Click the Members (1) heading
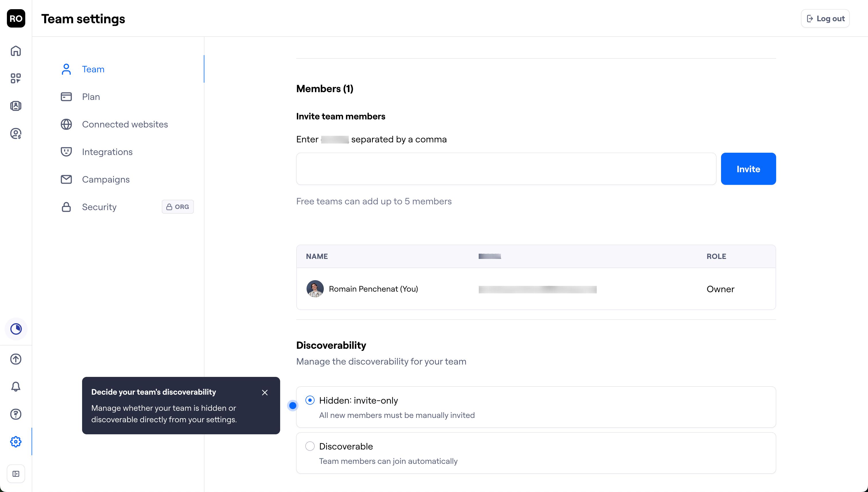The width and height of the screenshot is (868, 492). pos(325,89)
